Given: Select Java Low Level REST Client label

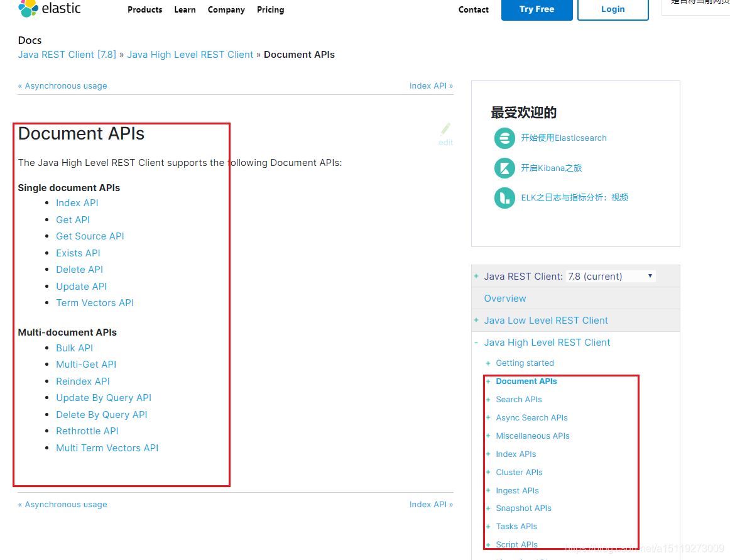Looking at the screenshot, I should pyautogui.click(x=546, y=320).
